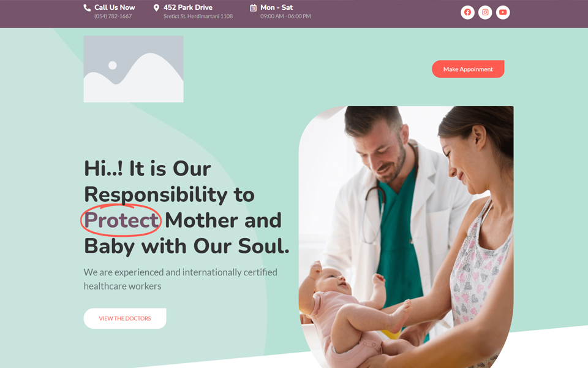
Task: Open the Instagram social icon
Action: [485, 12]
